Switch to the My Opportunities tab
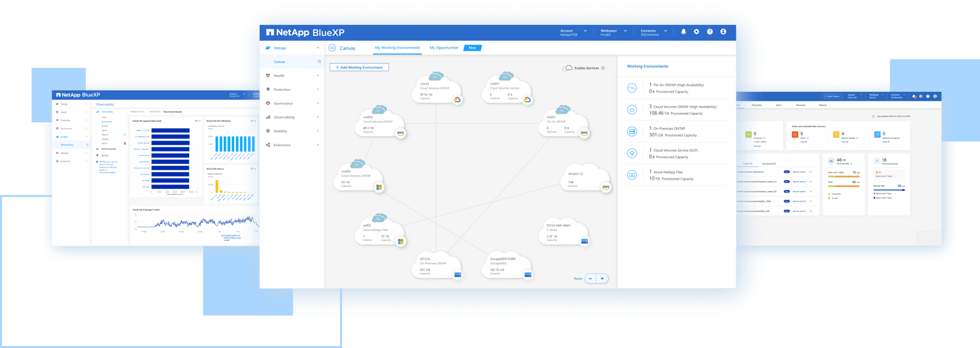This screenshot has height=348, width=980. 444,48
